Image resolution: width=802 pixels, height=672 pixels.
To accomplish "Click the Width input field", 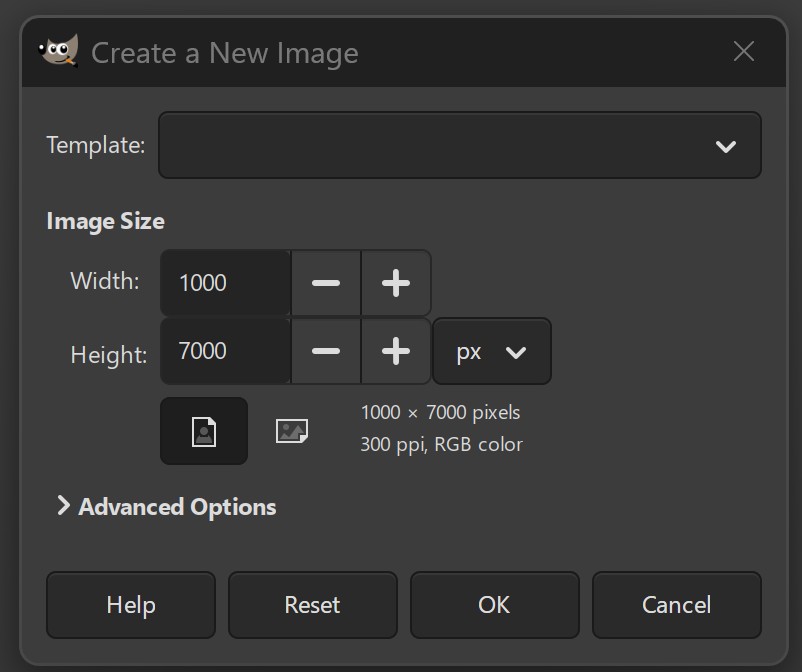I will [x=226, y=283].
